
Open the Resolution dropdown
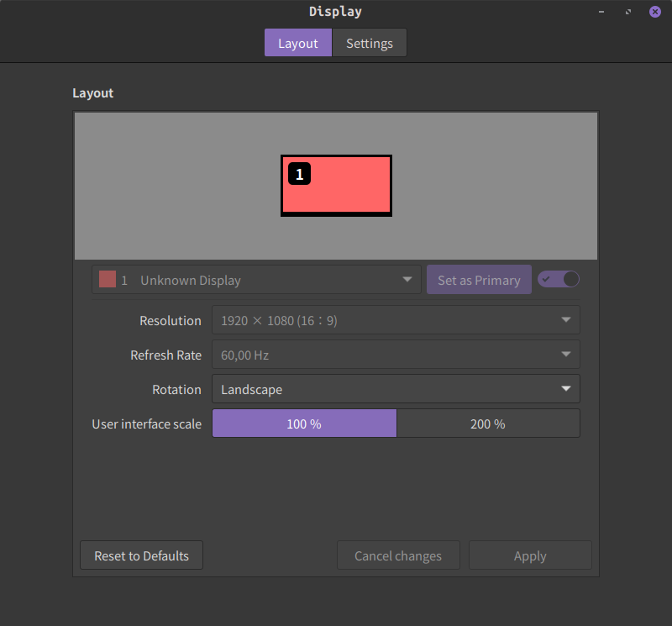pyautogui.click(x=396, y=320)
